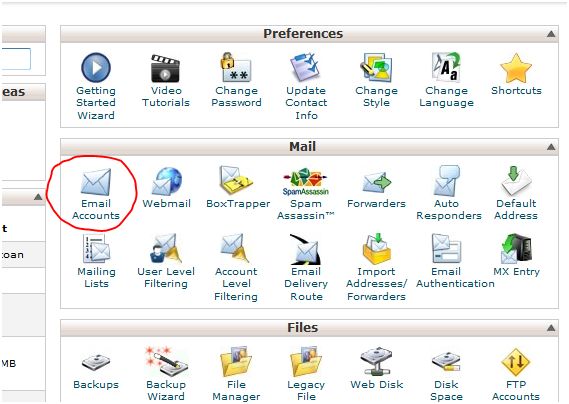Viewport: 569px width, 404px height.
Task: Click the Change Language link
Action: tap(446, 97)
